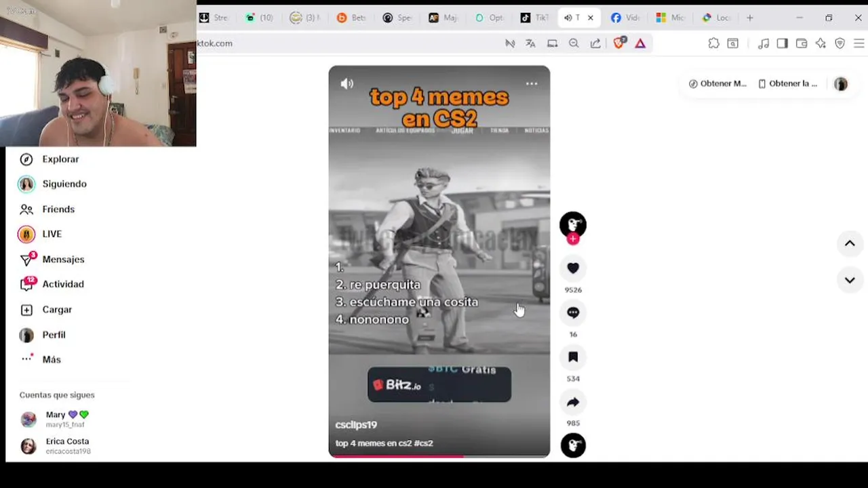Image resolution: width=868 pixels, height=488 pixels.
Task: Go to previous video with up chevron
Action: 850,243
